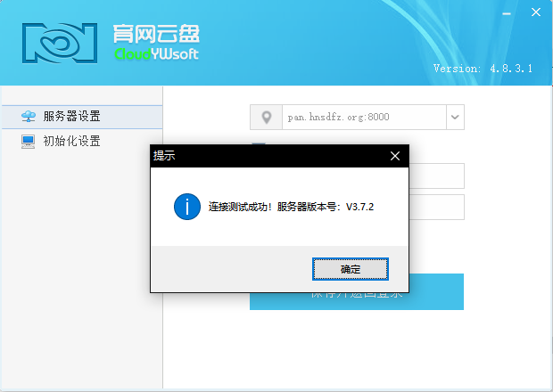Minimize the 育网云盘 window
The image size is (553, 392).
[507, 12]
